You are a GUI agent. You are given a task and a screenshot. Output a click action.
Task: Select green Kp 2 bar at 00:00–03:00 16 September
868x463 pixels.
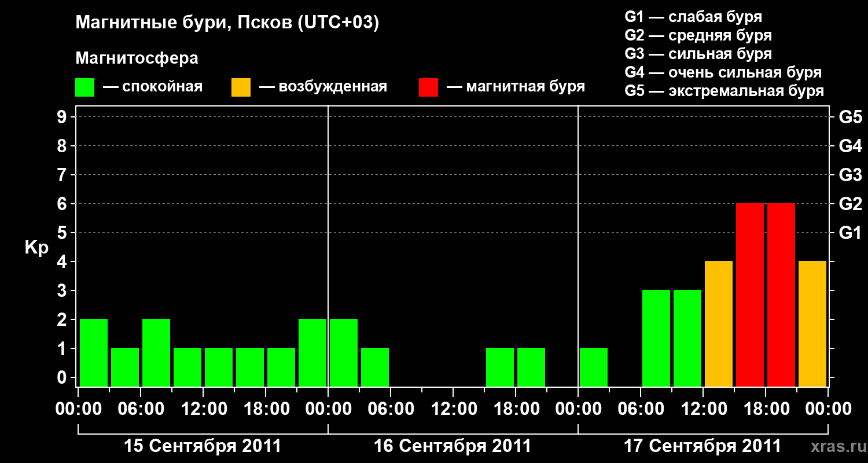coord(344,352)
